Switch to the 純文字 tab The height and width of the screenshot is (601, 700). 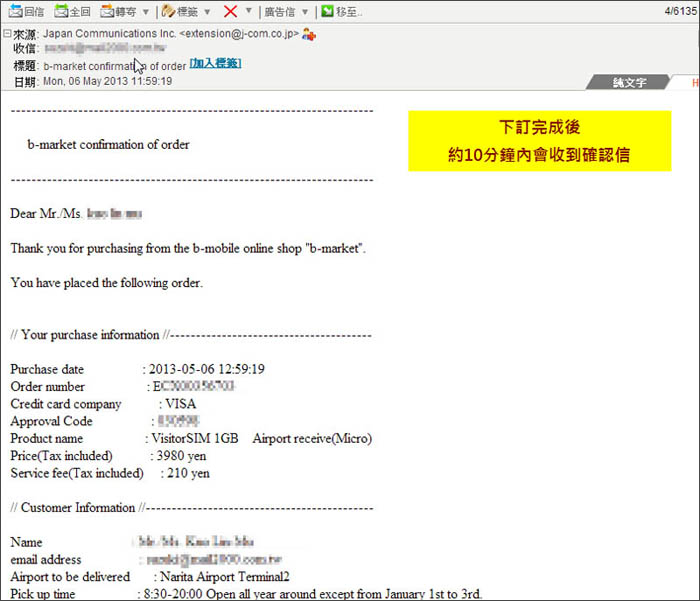click(x=629, y=82)
